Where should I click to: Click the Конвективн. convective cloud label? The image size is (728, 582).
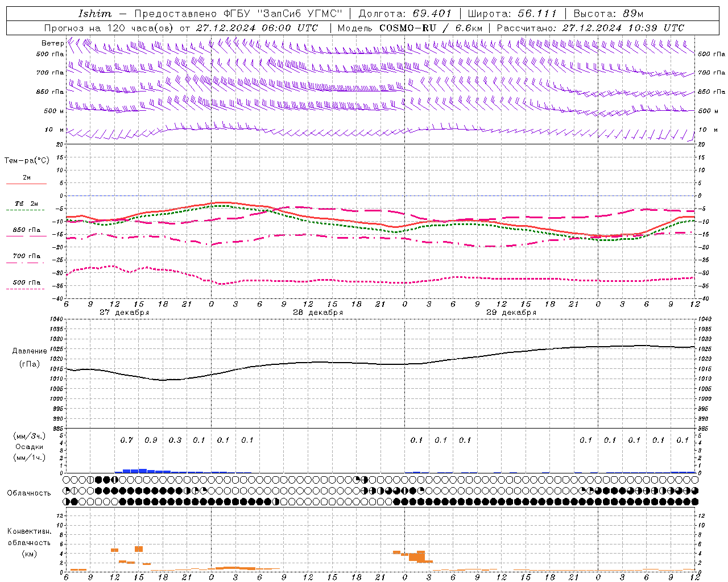[x=29, y=531]
